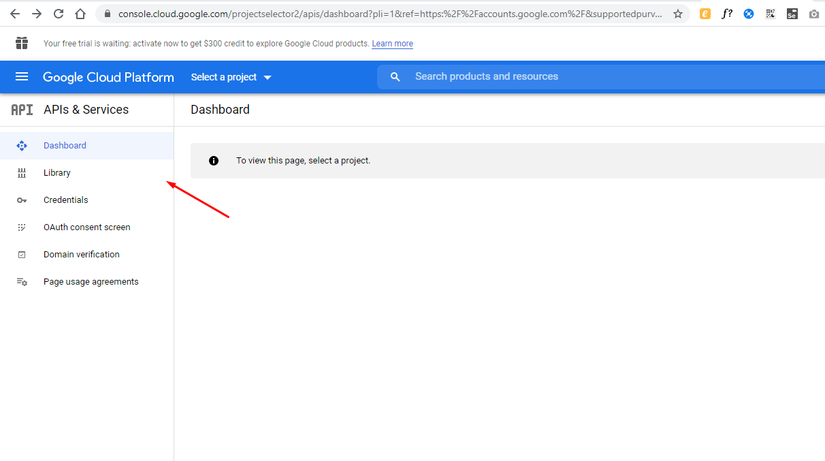Open the Selenium extension icon

[x=792, y=14]
